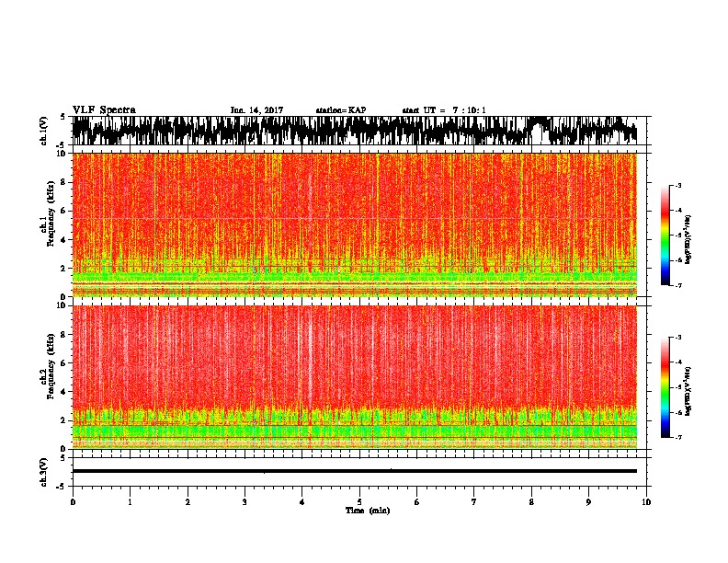Click the ch.3(V) axis label
The image size is (728, 563).
click(44, 472)
